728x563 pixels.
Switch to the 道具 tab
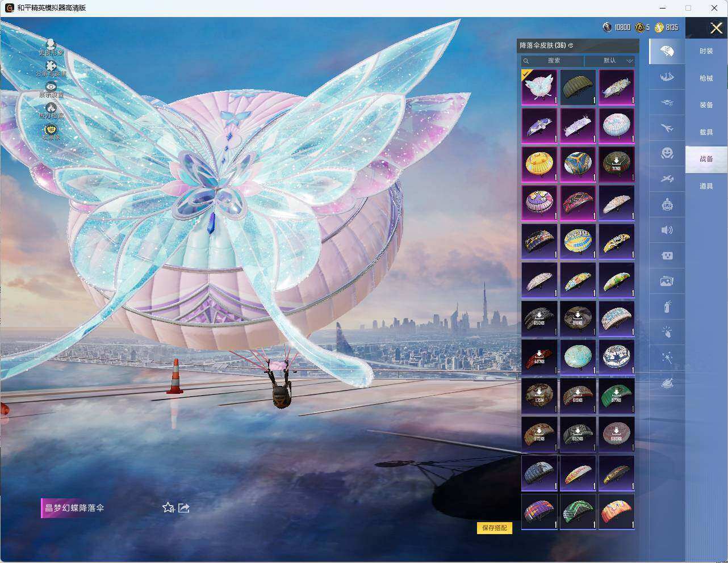click(x=706, y=186)
